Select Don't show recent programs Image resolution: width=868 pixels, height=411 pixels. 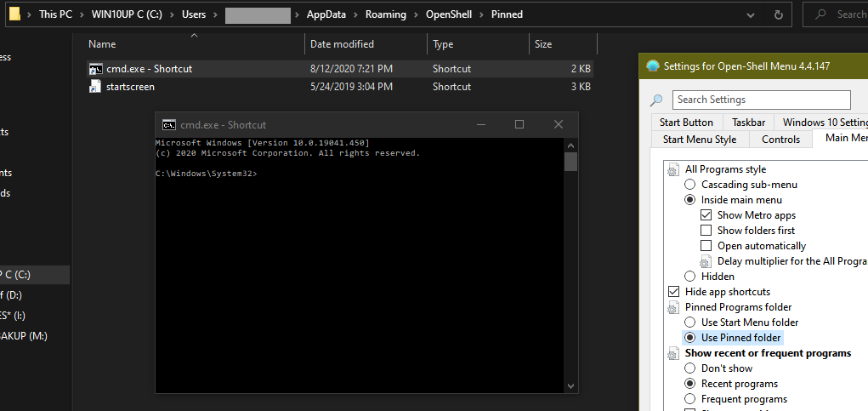point(689,368)
